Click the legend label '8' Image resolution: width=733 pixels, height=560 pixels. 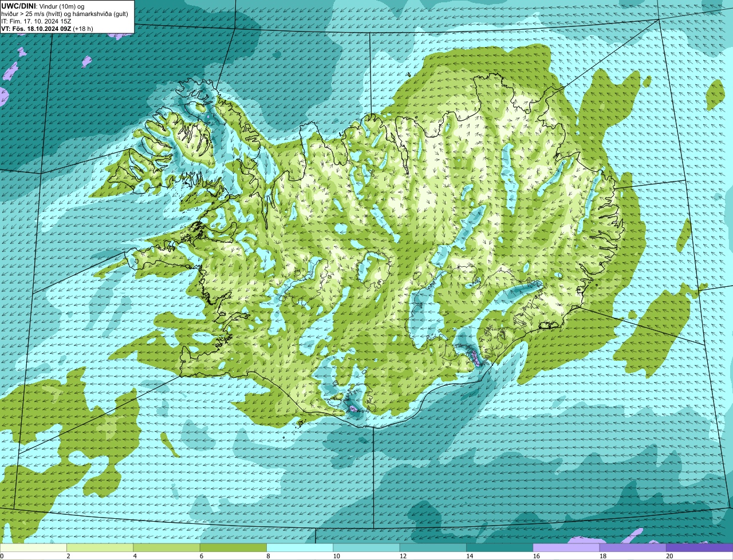268,556
